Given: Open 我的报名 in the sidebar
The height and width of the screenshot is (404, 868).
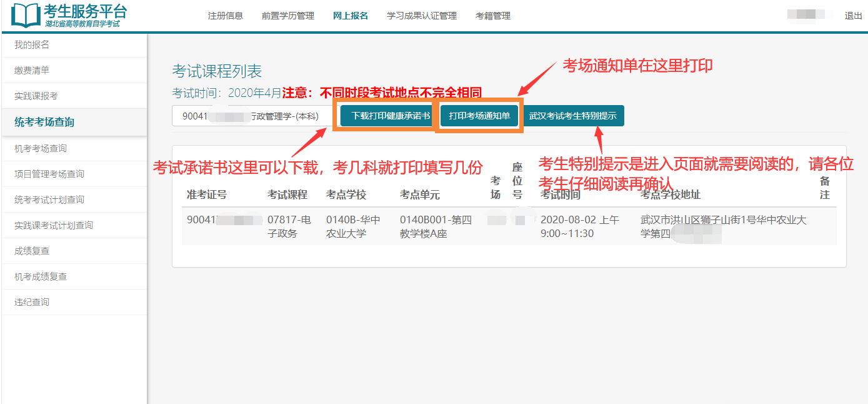Looking at the screenshot, I should click(x=32, y=44).
